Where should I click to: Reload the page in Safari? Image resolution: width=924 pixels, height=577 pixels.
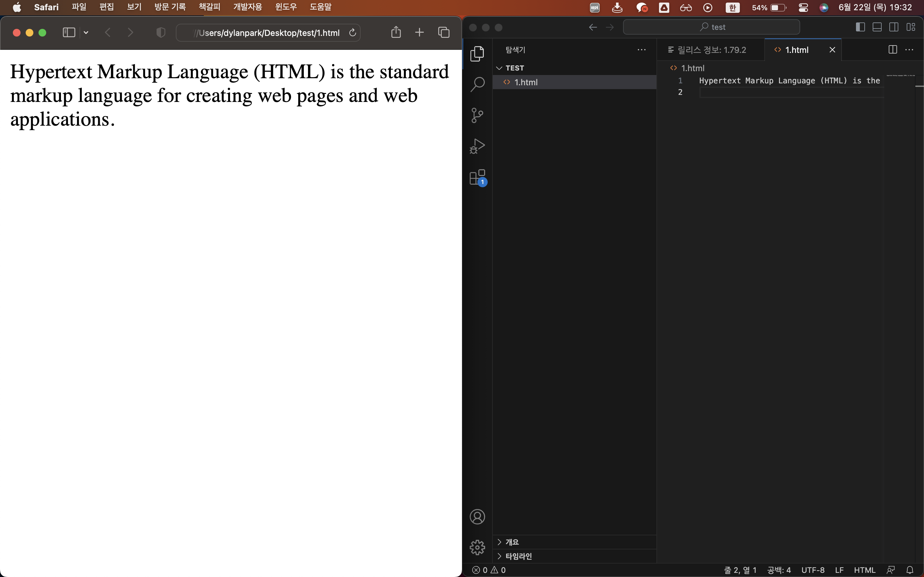coord(352,33)
